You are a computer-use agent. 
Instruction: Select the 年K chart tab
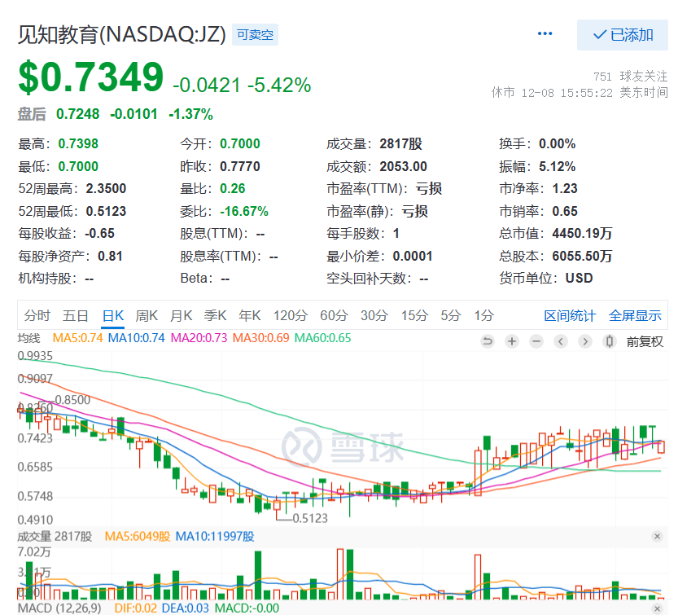pyautogui.click(x=250, y=316)
